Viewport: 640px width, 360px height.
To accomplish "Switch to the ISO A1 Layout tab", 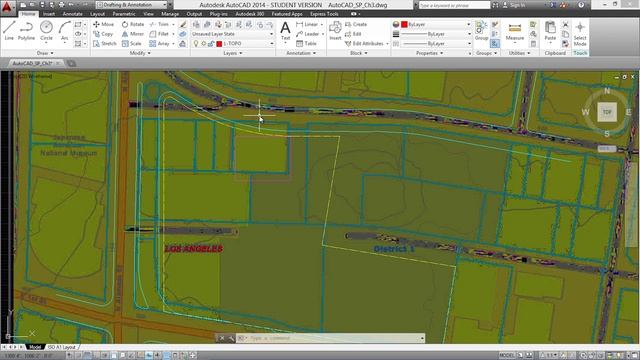I will pos(62,347).
